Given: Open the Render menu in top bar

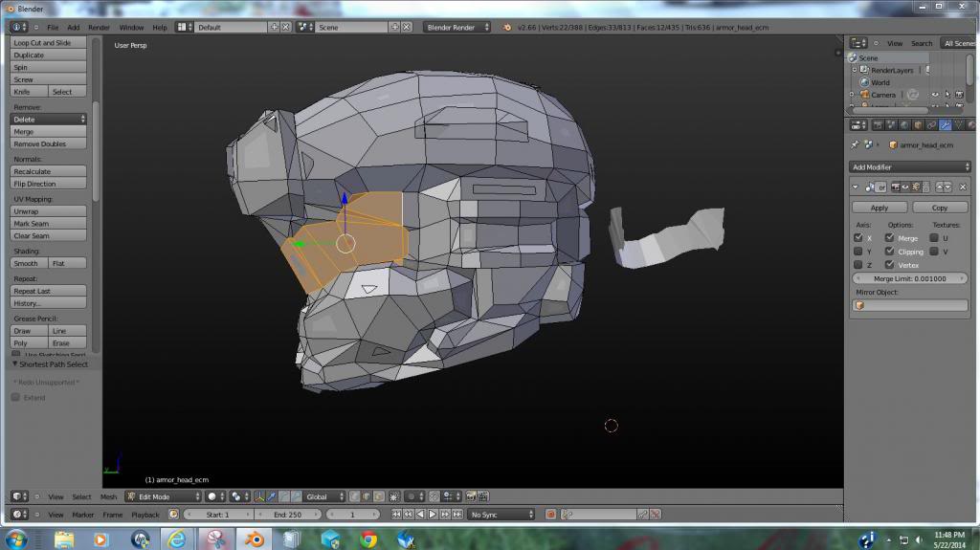Looking at the screenshot, I should coord(99,27).
